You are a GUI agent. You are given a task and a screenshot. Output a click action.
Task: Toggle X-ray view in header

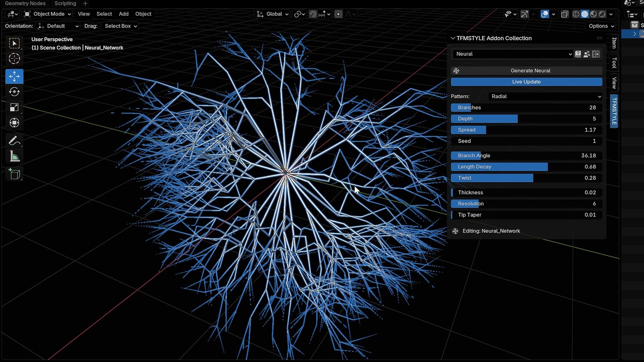pyautogui.click(x=565, y=14)
